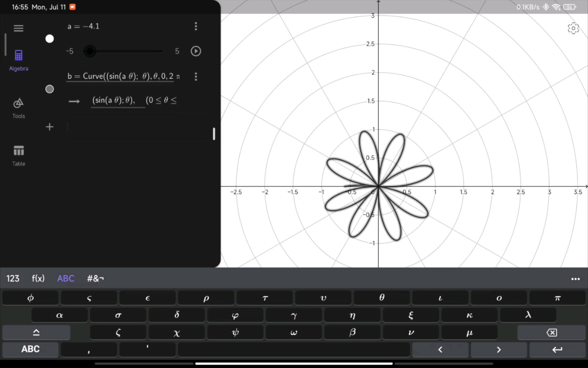Play the slider a animation

pos(196,51)
